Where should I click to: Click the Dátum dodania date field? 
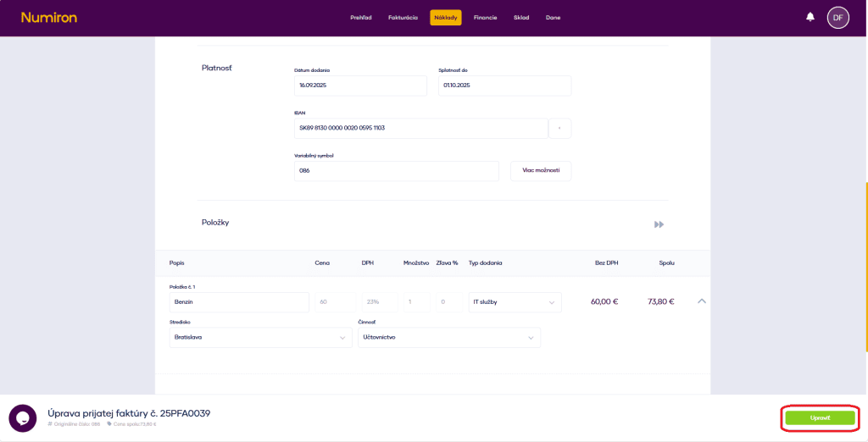coord(360,86)
